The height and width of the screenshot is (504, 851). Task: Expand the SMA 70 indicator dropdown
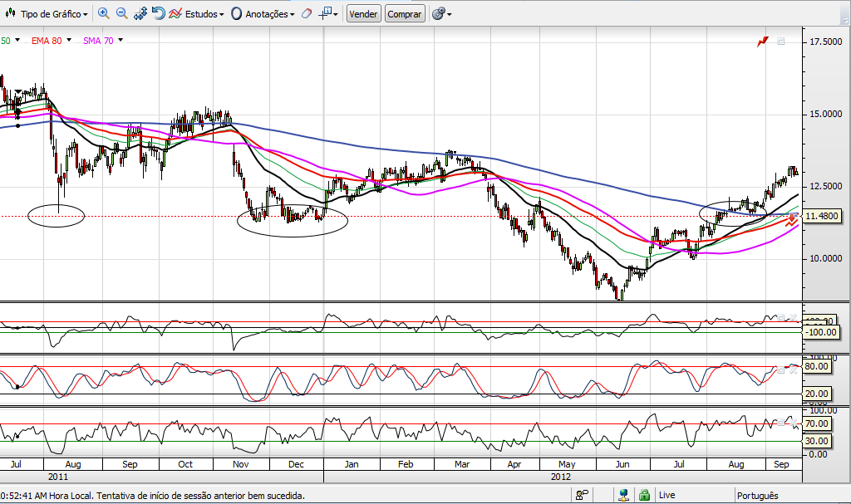click(x=103, y=41)
